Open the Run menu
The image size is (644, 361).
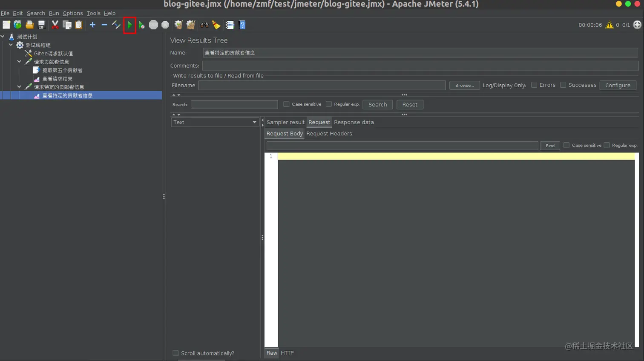point(54,13)
